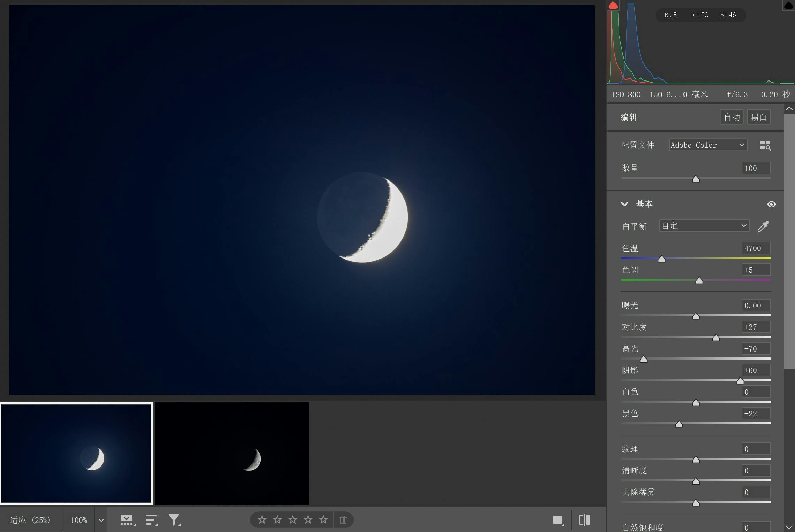This screenshot has width=795, height=532.
Task: Click the 0.20 秒 shutter speed text
Action: coord(775,94)
